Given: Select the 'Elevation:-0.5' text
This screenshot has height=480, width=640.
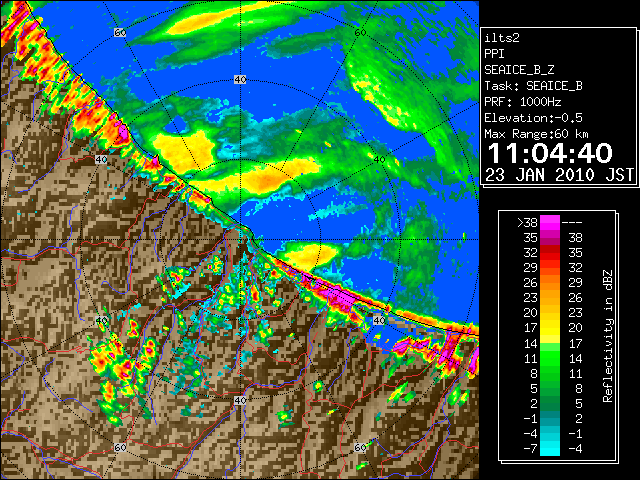Looking at the screenshot, I should [533, 118].
